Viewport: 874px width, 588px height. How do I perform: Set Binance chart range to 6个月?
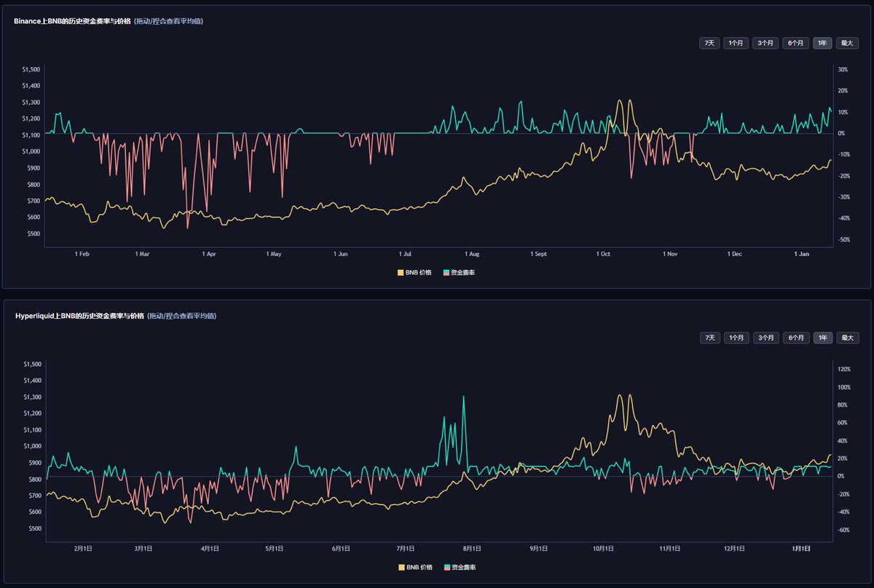coord(795,43)
